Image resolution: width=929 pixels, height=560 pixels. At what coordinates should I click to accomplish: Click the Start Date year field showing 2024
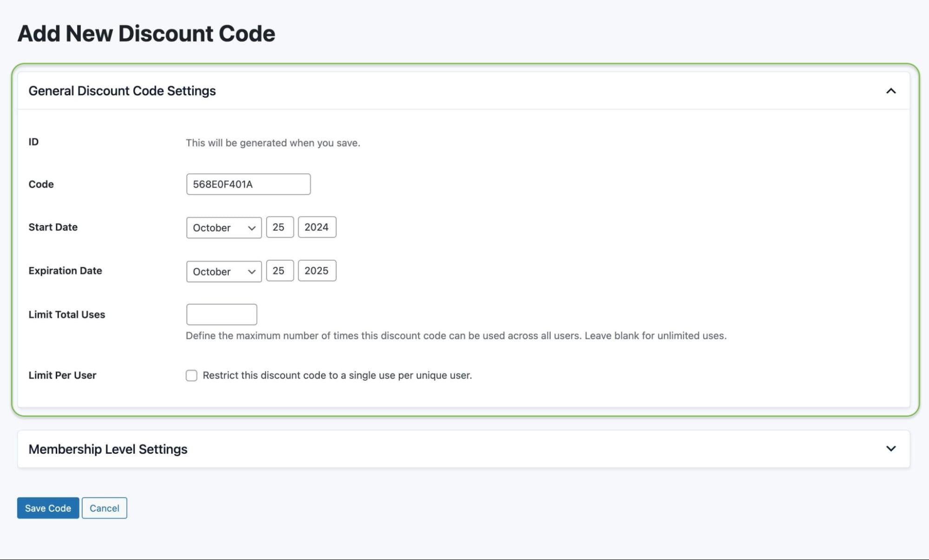(x=316, y=227)
